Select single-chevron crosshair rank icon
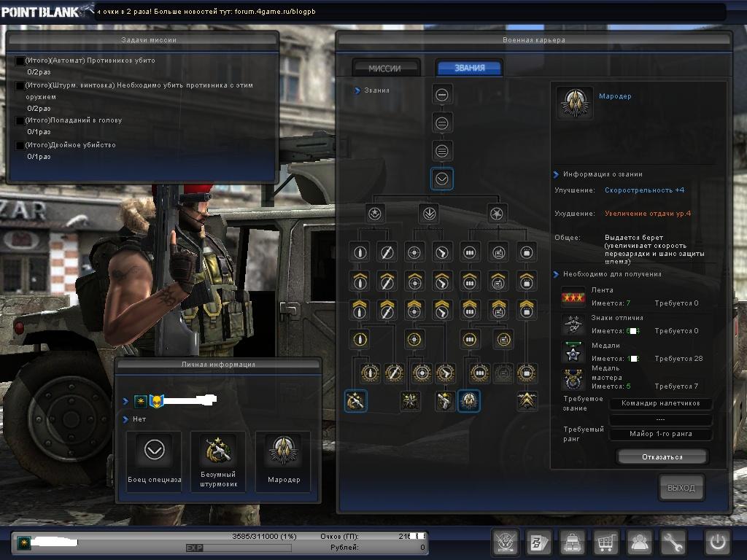The height and width of the screenshot is (560, 747). click(x=414, y=281)
